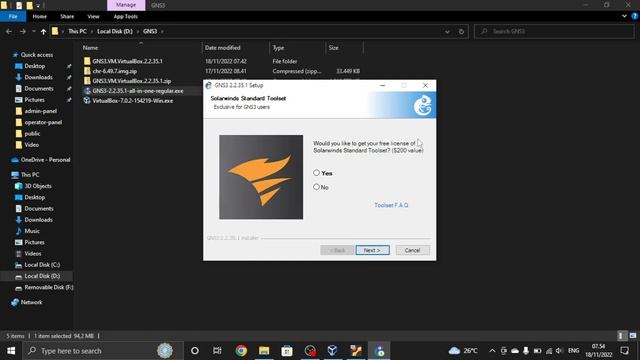Open Microsoft Store from taskbar
640x360 pixels.
click(x=287, y=351)
